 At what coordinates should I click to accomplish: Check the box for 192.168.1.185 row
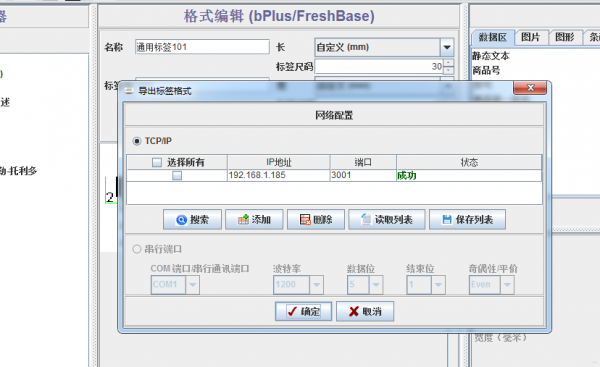[x=177, y=176]
